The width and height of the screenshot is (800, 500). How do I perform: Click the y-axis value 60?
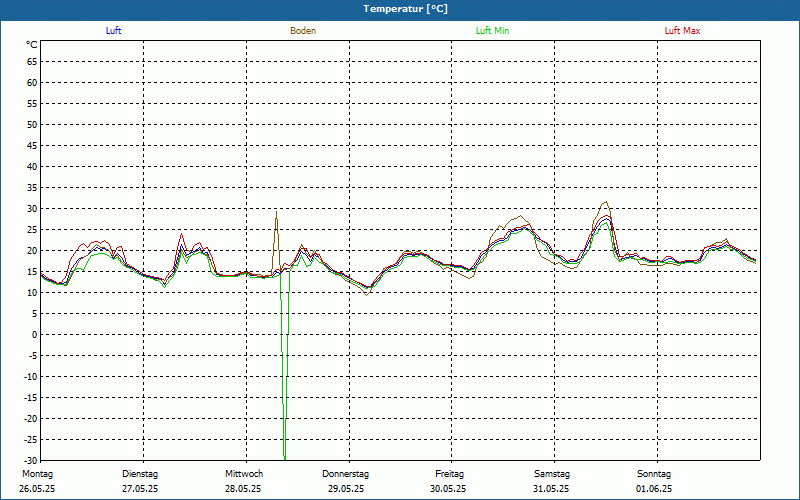pyautogui.click(x=32, y=83)
